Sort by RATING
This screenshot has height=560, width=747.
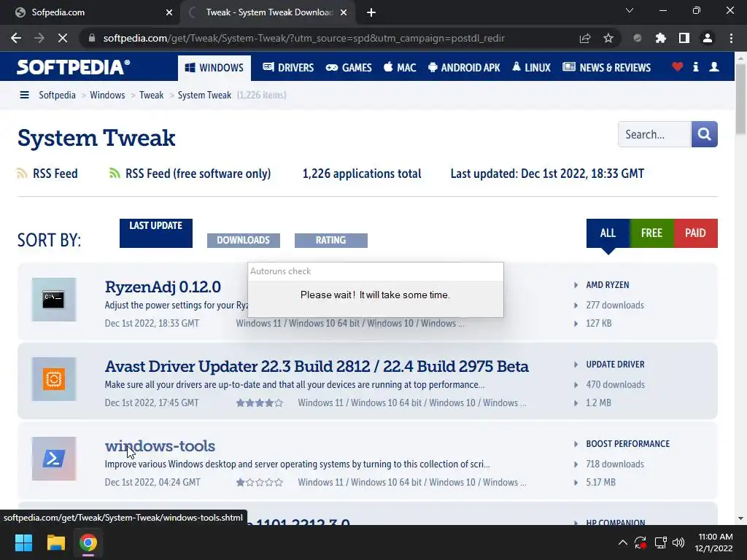[331, 240]
